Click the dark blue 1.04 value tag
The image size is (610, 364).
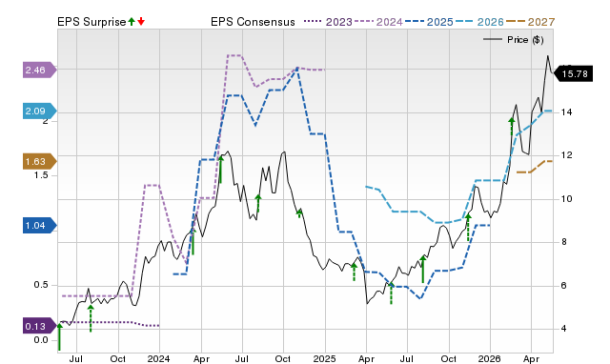(x=40, y=226)
